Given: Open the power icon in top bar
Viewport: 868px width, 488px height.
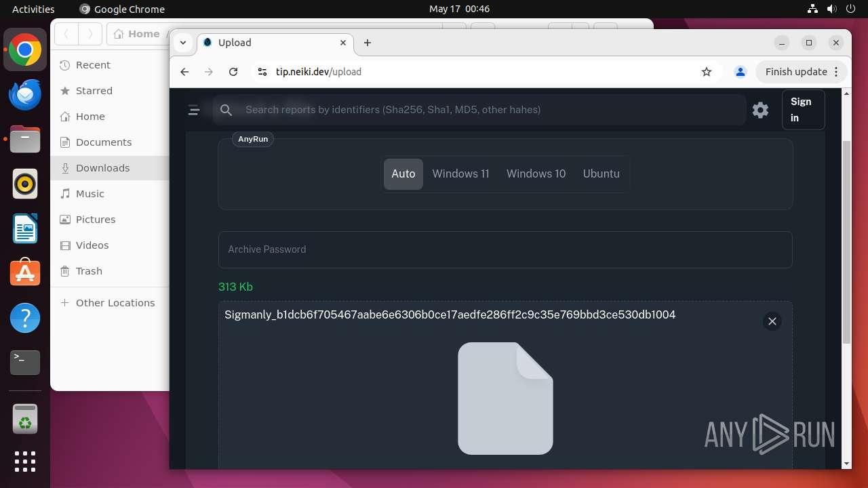Looking at the screenshot, I should click(850, 9).
